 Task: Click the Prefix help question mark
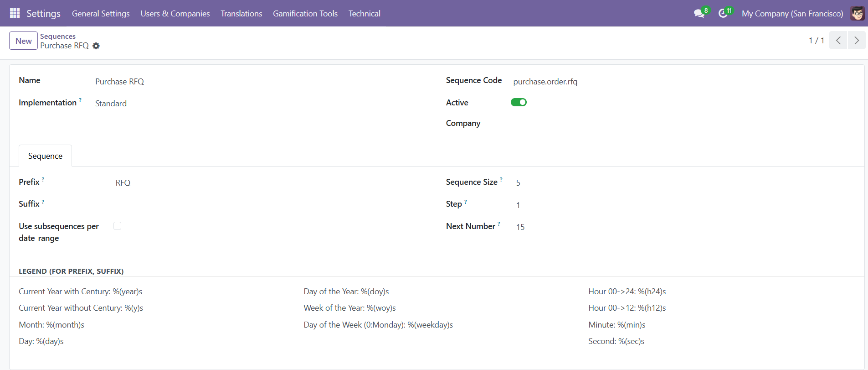pos(43,180)
